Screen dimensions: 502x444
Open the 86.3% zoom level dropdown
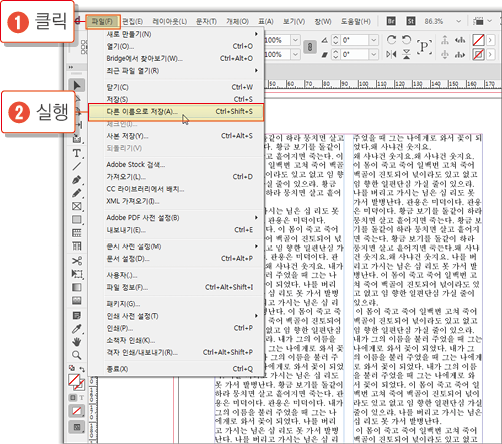point(459,21)
